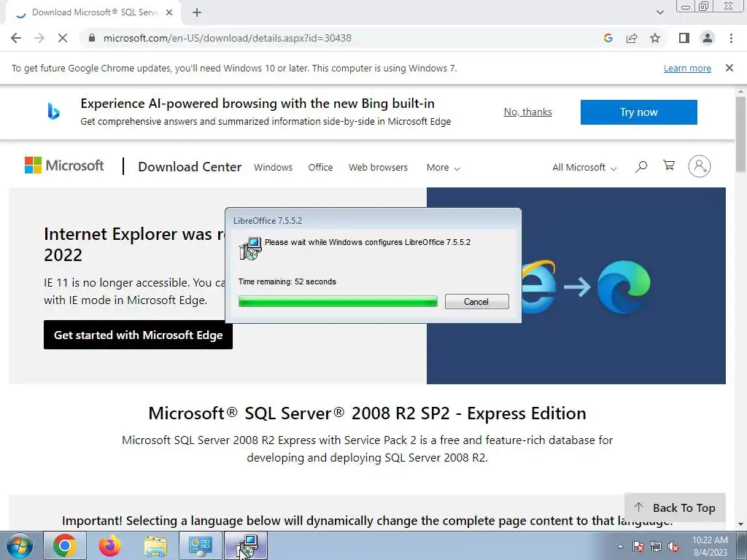Click the green installation progress bar

(338, 301)
